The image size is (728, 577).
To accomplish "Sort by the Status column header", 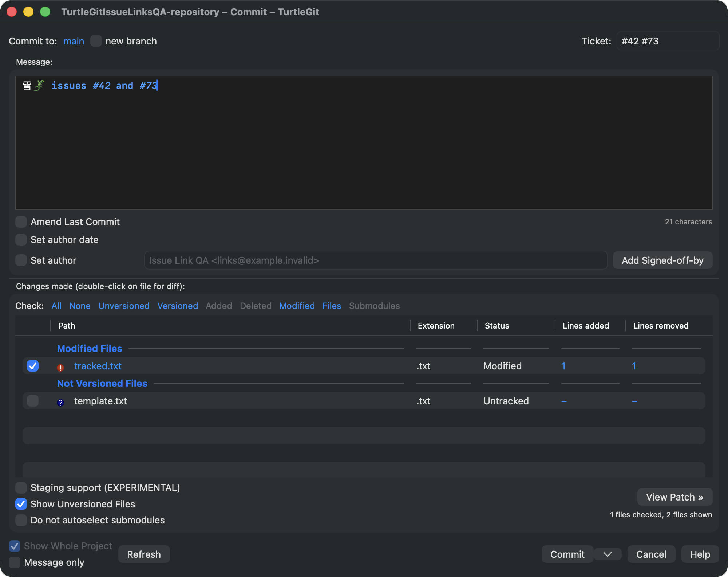I will coord(516,326).
